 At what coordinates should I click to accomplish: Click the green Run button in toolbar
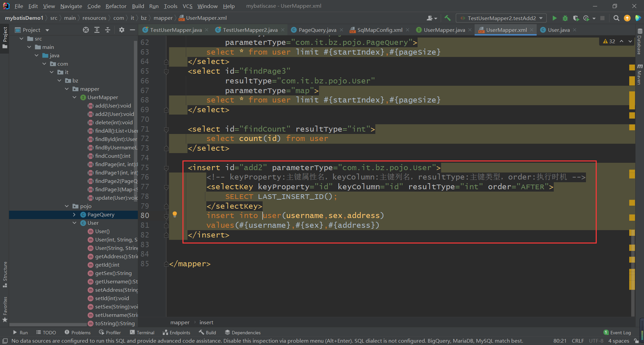(x=554, y=18)
